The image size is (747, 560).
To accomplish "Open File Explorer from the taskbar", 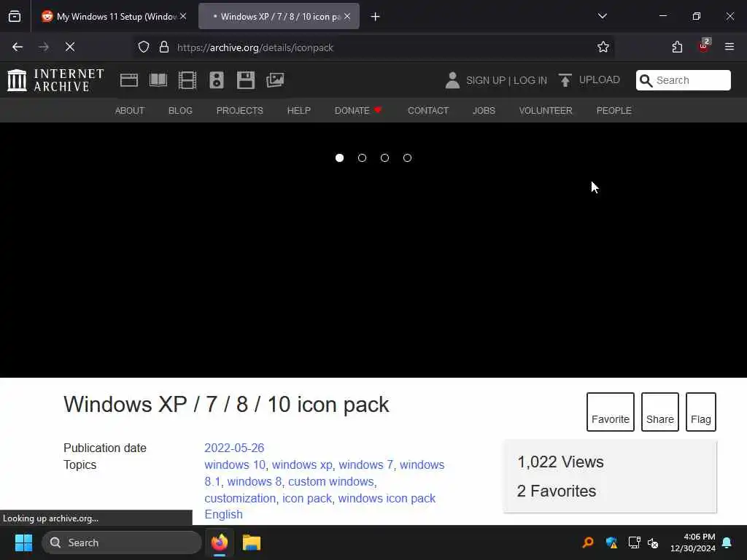I will 252,542.
